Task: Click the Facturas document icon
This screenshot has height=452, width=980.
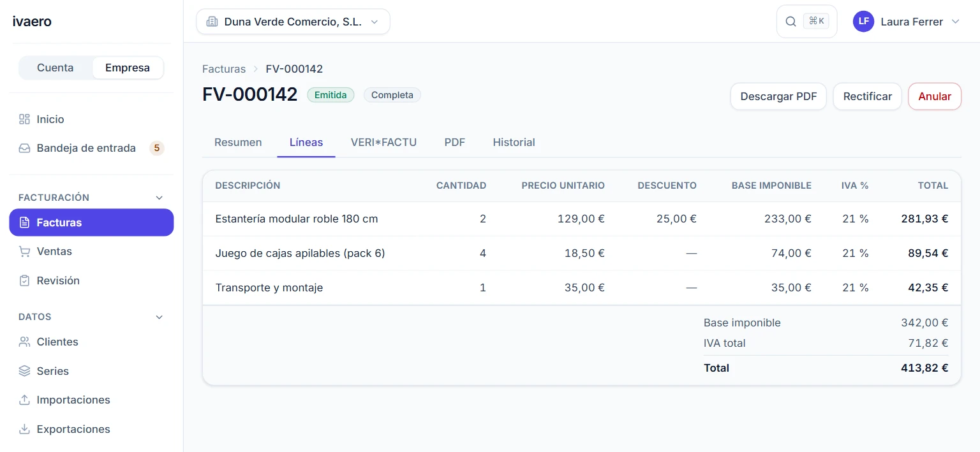Action: [24, 222]
